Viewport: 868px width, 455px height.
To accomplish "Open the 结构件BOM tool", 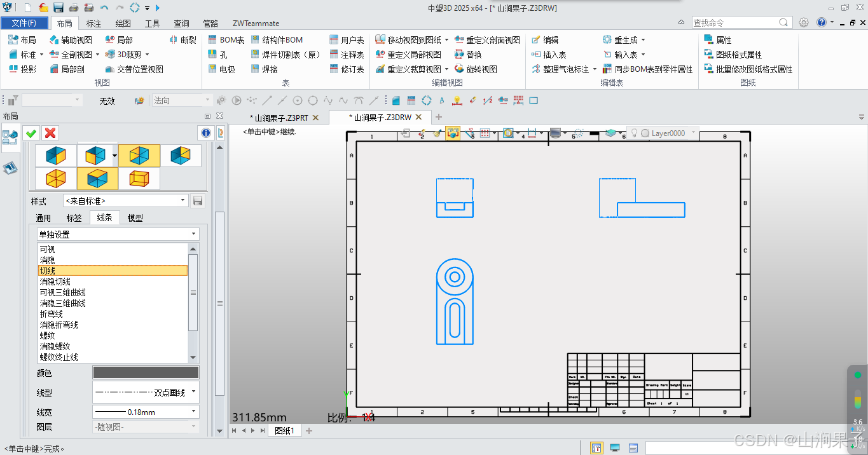I will point(277,40).
